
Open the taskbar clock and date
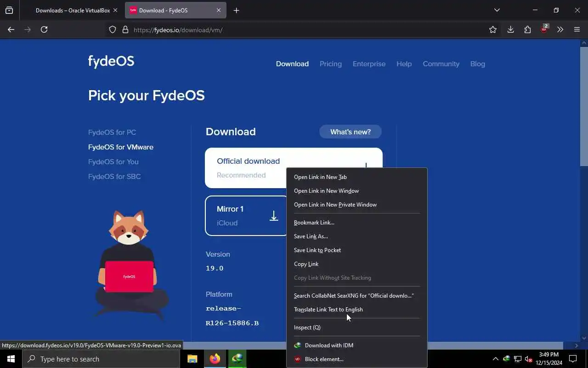pyautogui.click(x=549, y=359)
